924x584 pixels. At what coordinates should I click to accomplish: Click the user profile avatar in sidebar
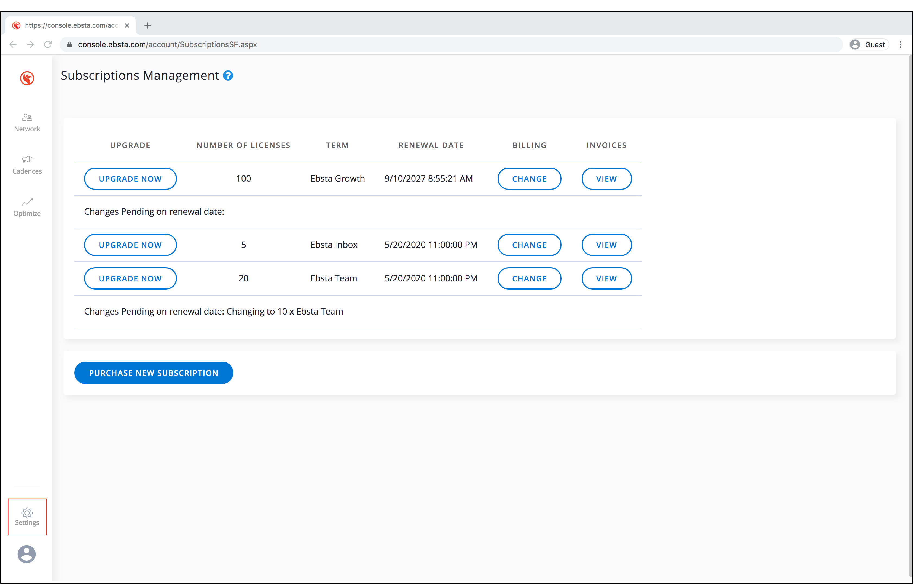tap(27, 554)
